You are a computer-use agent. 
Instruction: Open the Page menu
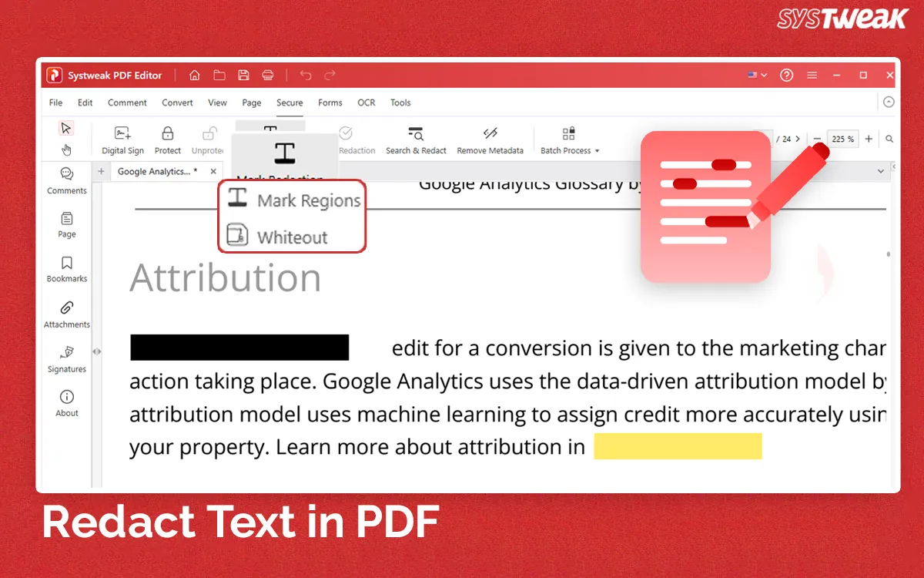click(252, 102)
